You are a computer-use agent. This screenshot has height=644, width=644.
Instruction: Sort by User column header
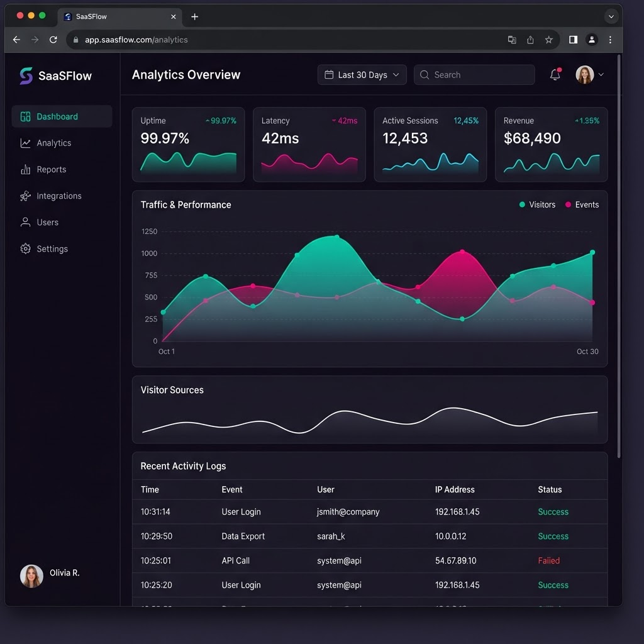point(326,489)
